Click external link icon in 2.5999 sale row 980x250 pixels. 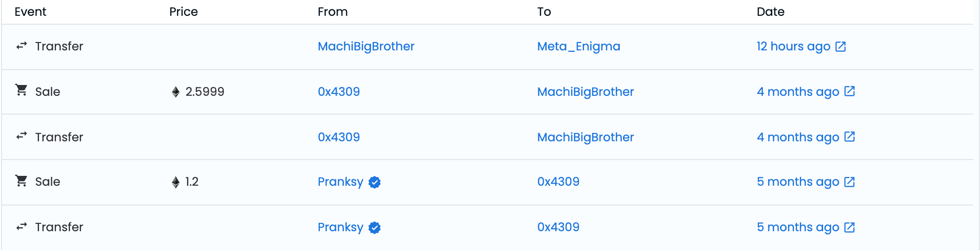(849, 91)
